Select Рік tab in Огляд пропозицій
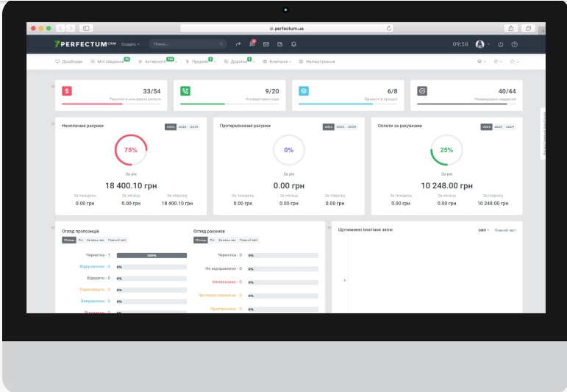This screenshot has height=392, width=567. 81,240
